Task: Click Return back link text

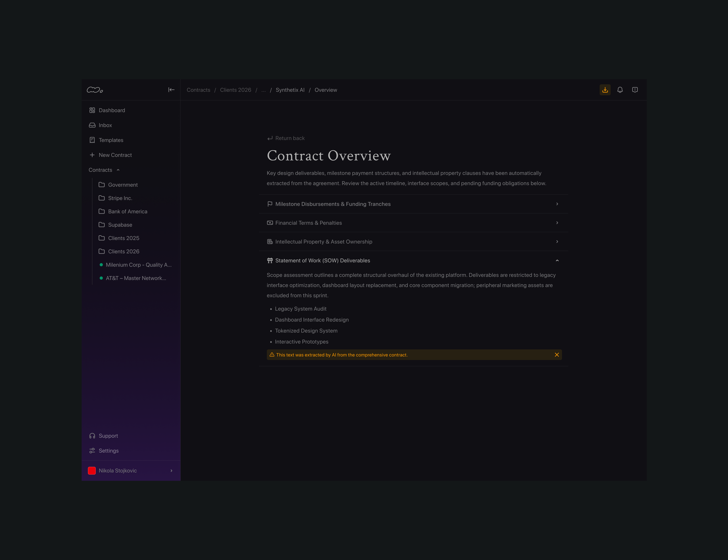Action: tap(290, 138)
